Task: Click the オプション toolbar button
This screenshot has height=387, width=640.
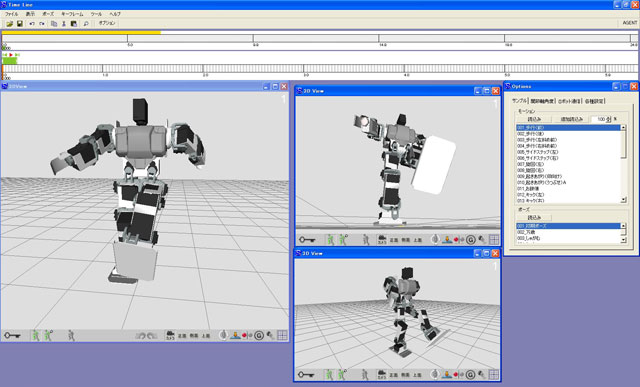Action: click(x=107, y=23)
